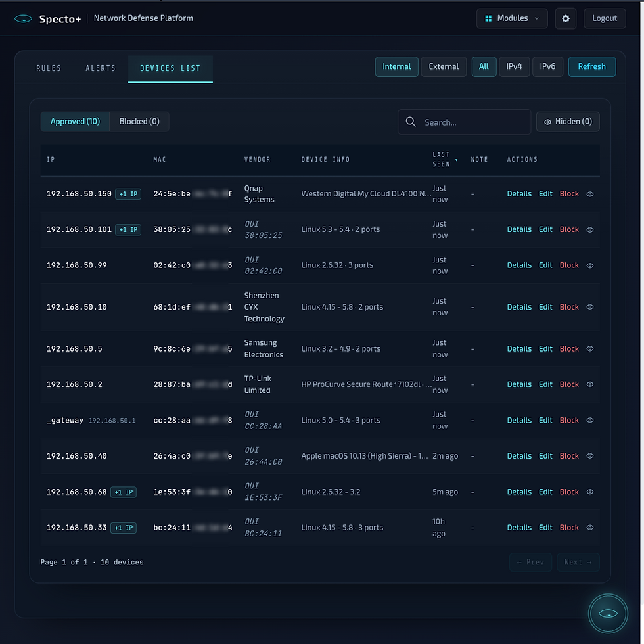Select the Devices List tab

170,68
